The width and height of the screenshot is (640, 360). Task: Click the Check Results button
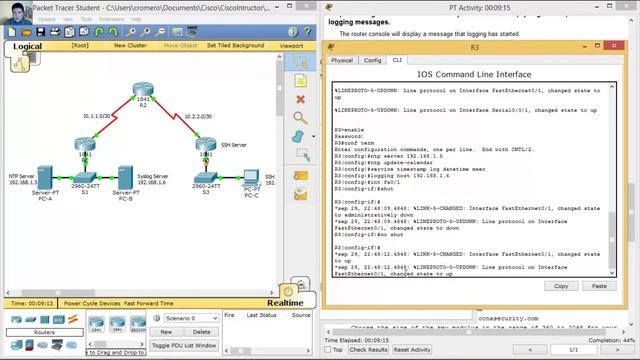pyautogui.click(x=368, y=350)
